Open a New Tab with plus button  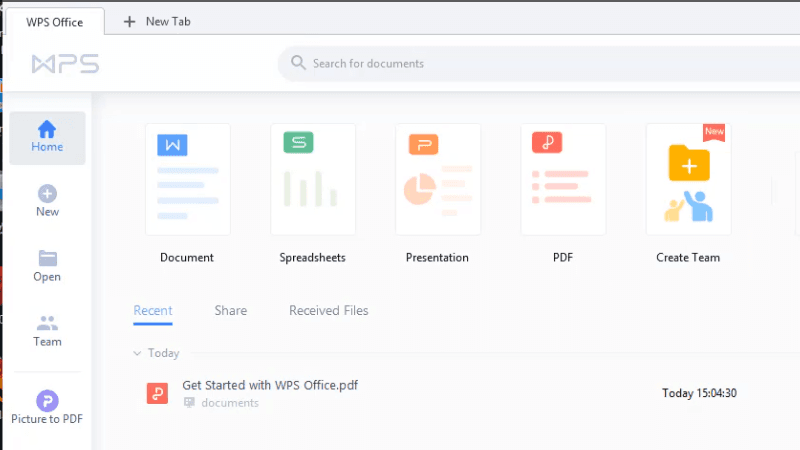coord(130,21)
